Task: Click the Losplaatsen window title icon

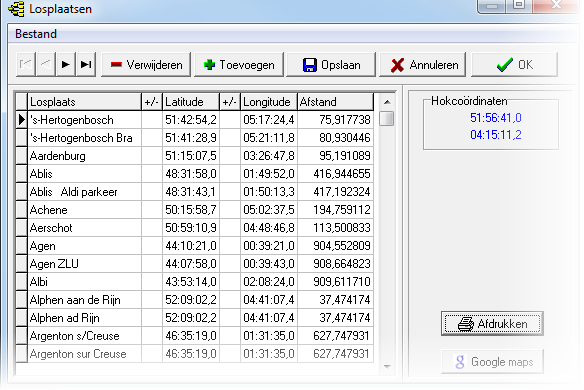Action: pos(16,9)
